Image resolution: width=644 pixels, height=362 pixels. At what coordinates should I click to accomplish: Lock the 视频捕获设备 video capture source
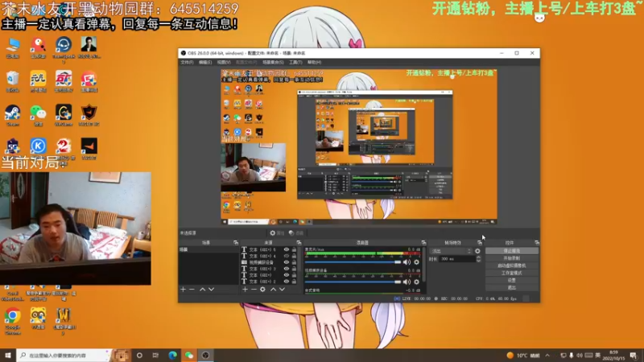coord(294,262)
